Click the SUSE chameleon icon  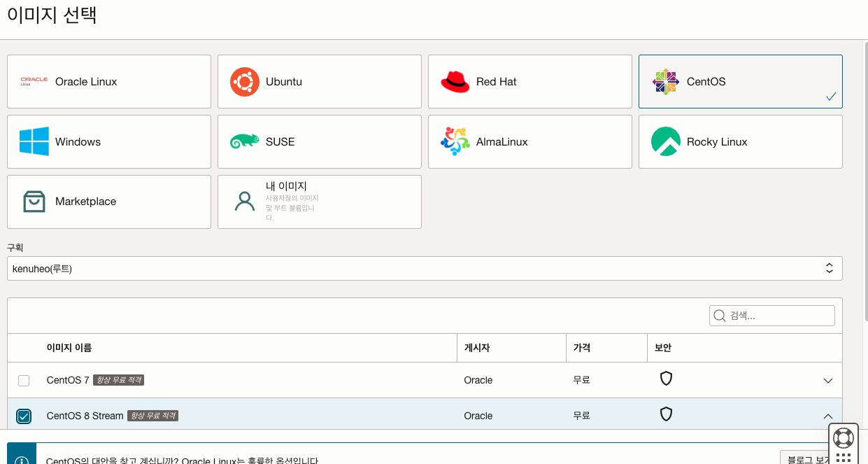click(x=245, y=142)
